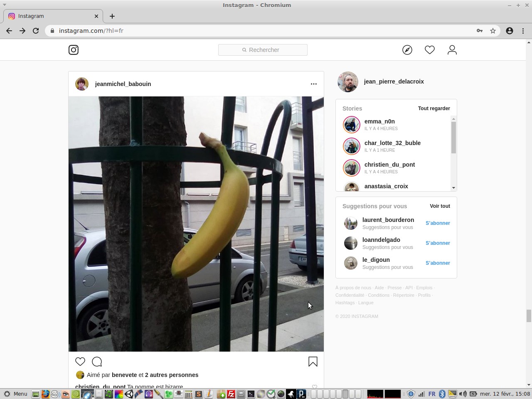This screenshot has height=399, width=532.
Task: Open profile page person icon
Action: pyautogui.click(x=452, y=50)
